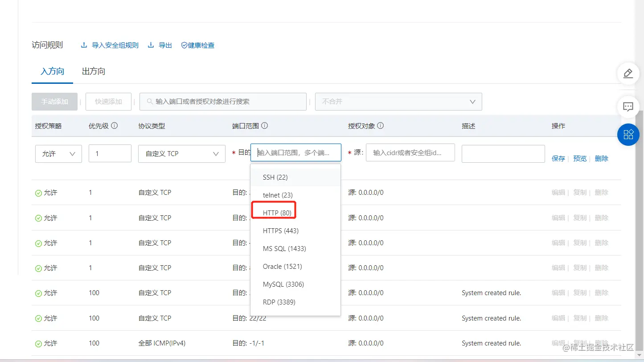Click the 授权策略 column header
Viewport: 644px width, 362px height.
click(x=49, y=126)
